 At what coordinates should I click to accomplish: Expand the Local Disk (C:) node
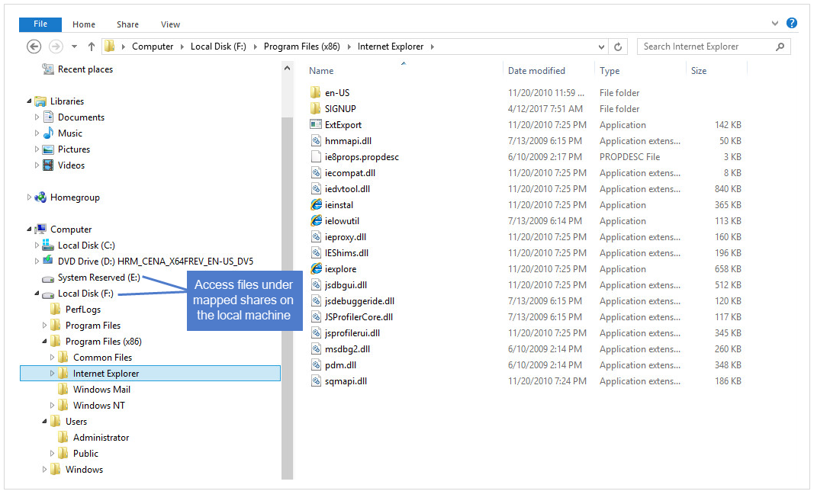click(x=37, y=245)
